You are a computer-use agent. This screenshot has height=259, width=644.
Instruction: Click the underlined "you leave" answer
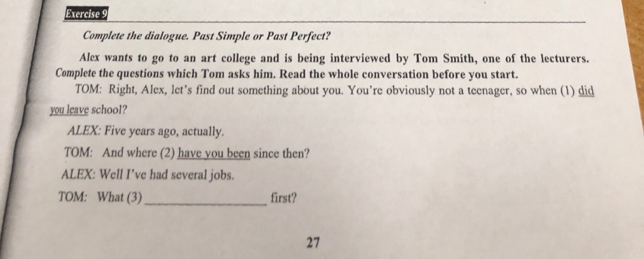(68, 110)
